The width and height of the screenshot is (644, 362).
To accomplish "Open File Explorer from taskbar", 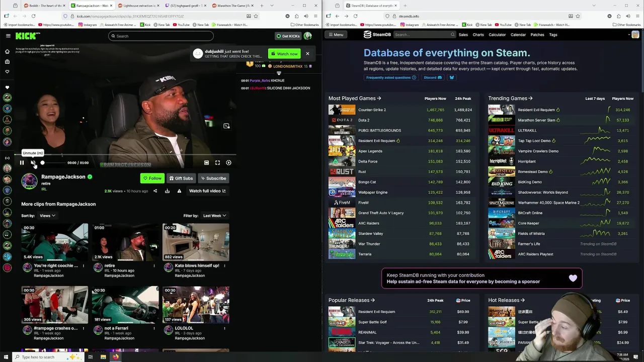I will point(103,357).
